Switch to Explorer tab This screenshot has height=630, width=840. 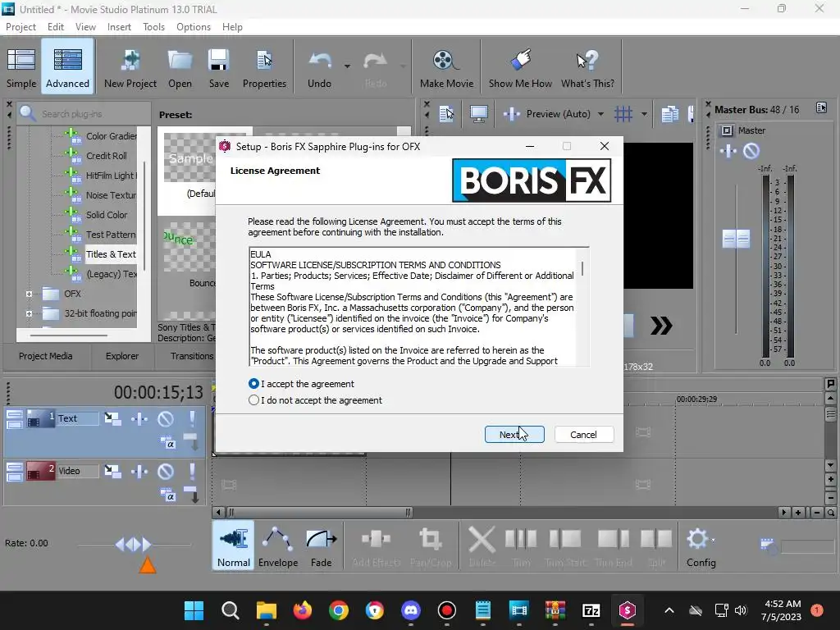click(122, 356)
